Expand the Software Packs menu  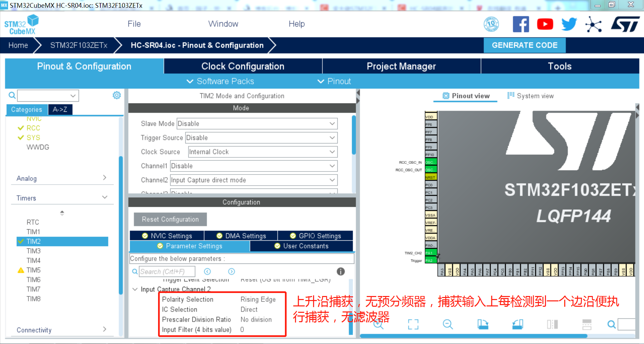[220, 81]
